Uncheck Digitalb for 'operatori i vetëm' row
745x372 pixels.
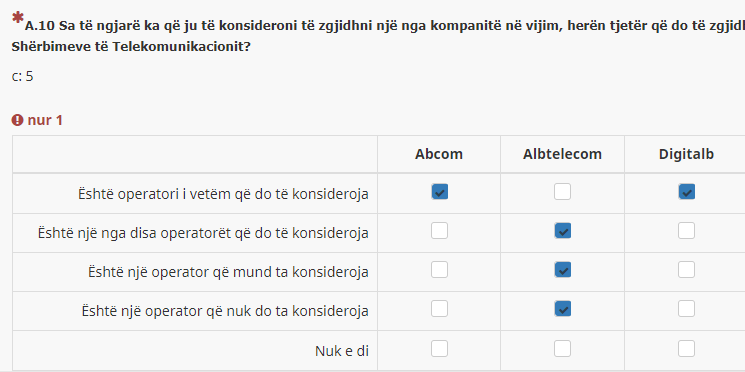point(687,192)
